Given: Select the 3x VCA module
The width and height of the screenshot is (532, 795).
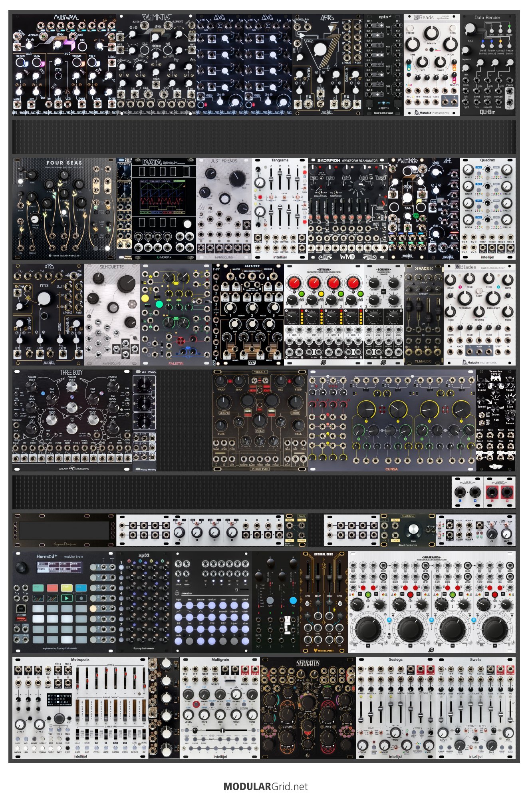Looking at the screenshot, I should (x=144, y=420).
